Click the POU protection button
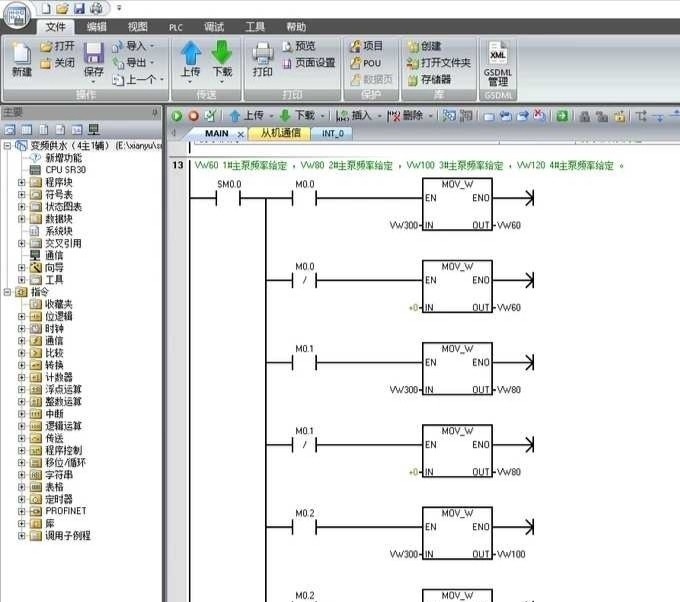The width and height of the screenshot is (680, 602). 366,63
